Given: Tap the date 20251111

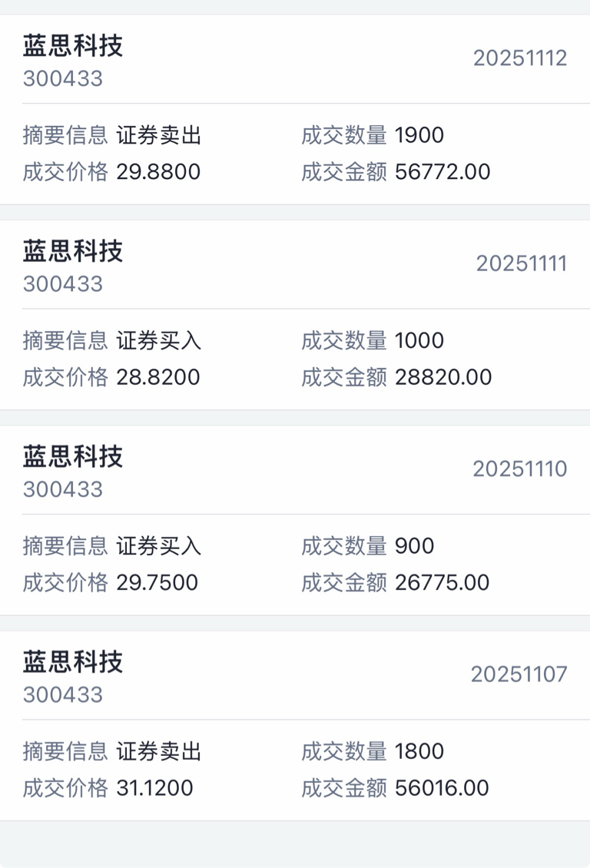Looking at the screenshot, I should point(522,263).
